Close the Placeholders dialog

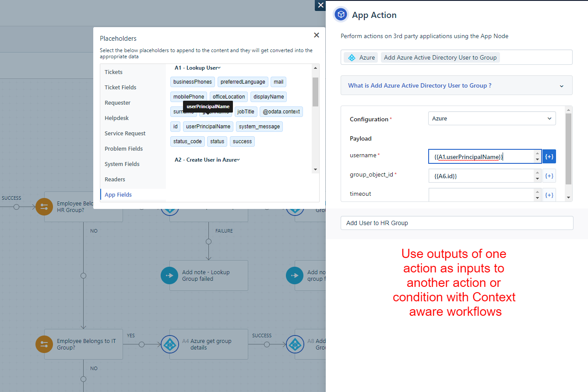(x=317, y=35)
